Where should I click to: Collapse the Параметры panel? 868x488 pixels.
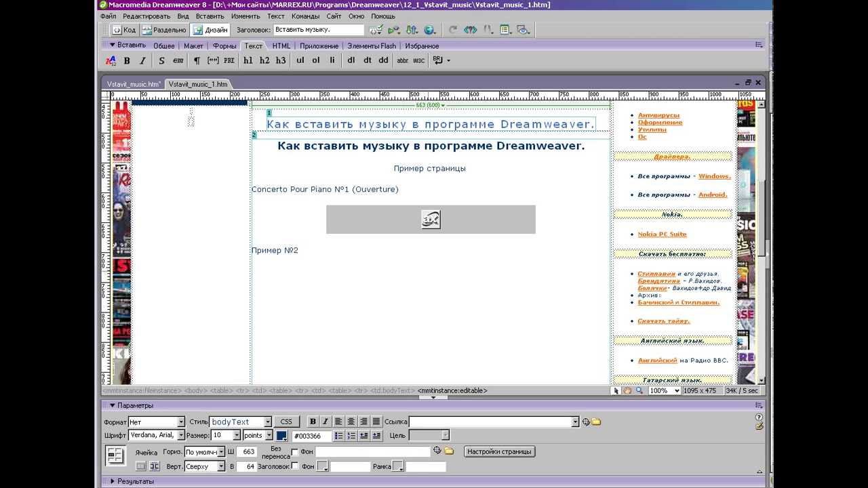[x=113, y=405]
